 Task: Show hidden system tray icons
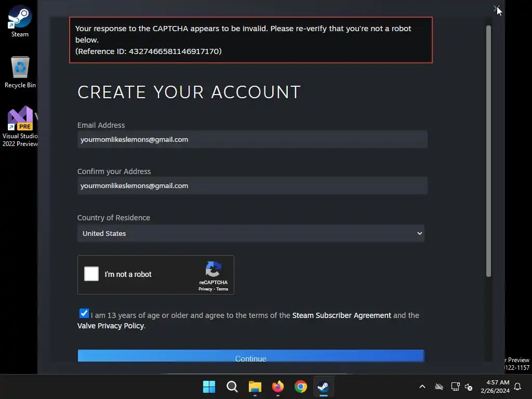click(422, 387)
